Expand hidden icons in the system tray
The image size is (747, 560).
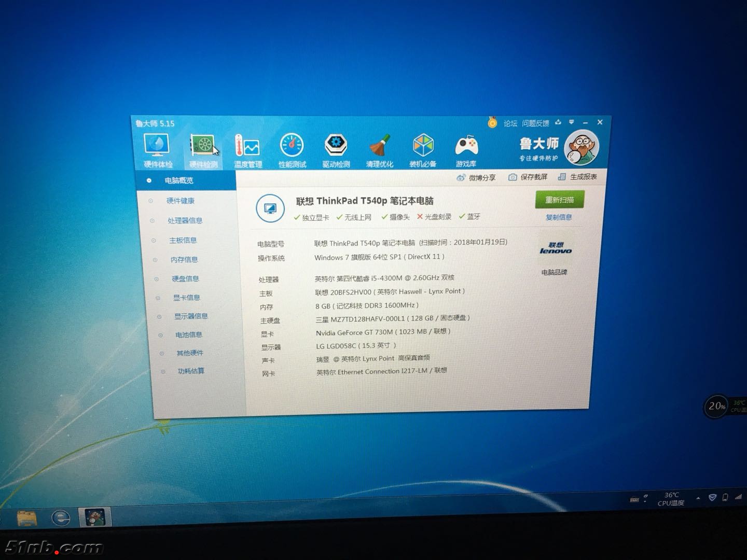click(698, 498)
